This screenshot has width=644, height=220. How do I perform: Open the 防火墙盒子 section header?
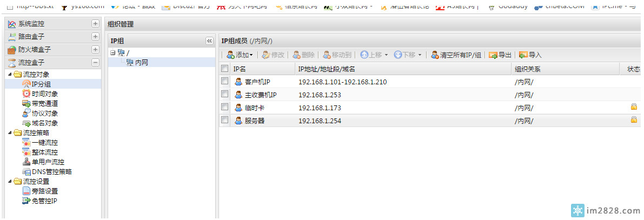point(35,50)
